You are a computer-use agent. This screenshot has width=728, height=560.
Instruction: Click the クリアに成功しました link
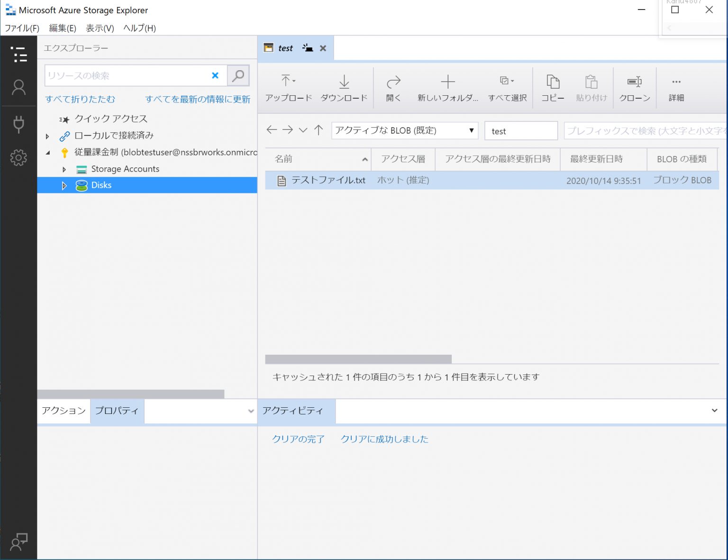coord(384,439)
